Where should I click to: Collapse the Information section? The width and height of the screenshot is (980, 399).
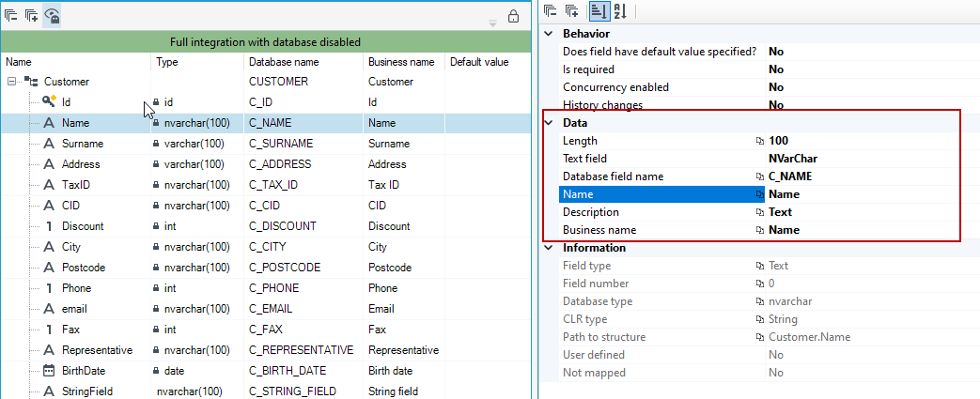tap(549, 248)
